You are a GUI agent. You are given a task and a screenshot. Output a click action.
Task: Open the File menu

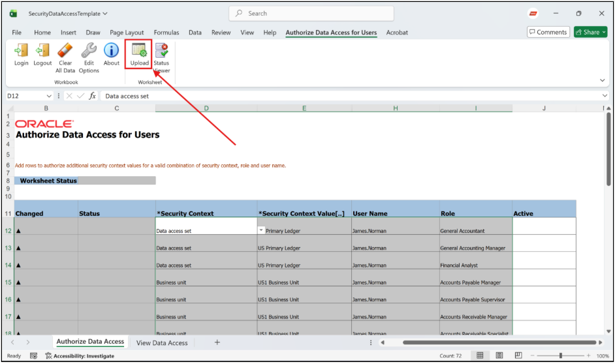click(16, 33)
